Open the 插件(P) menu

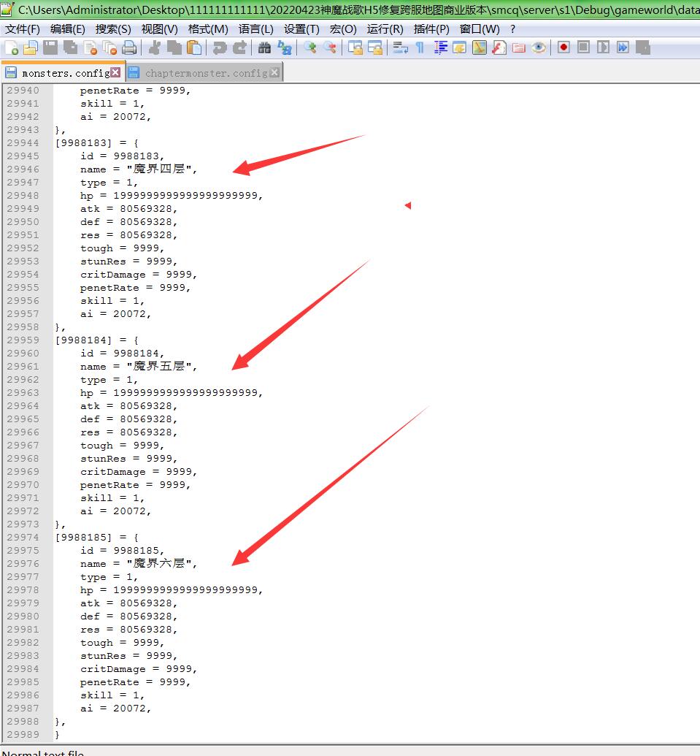click(431, 29)
